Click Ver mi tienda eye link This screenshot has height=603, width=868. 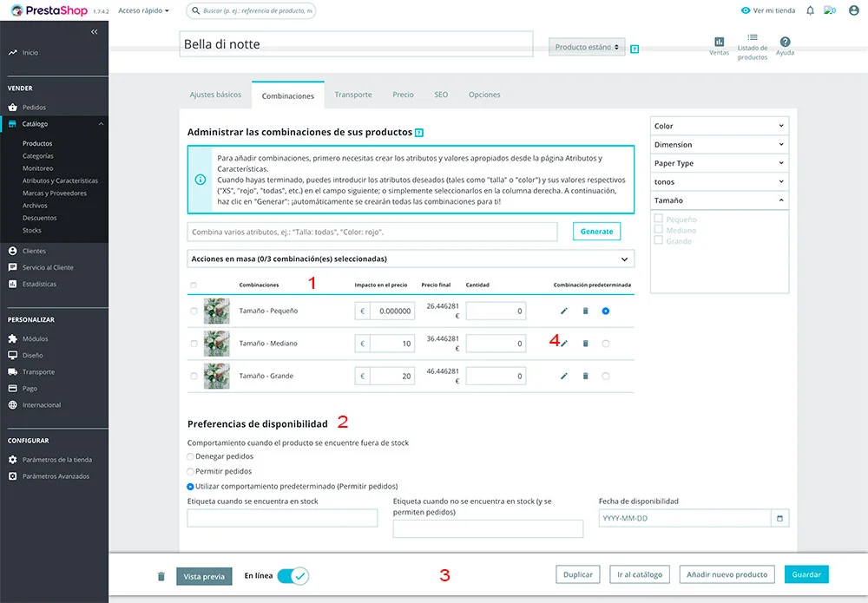[x=768, y=10]
